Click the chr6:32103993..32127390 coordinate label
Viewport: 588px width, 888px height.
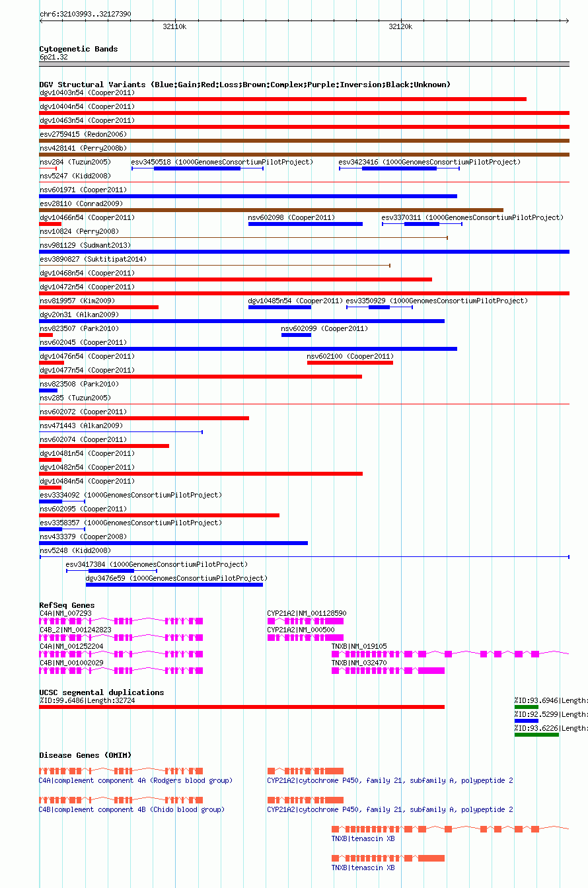coord(85,14)
